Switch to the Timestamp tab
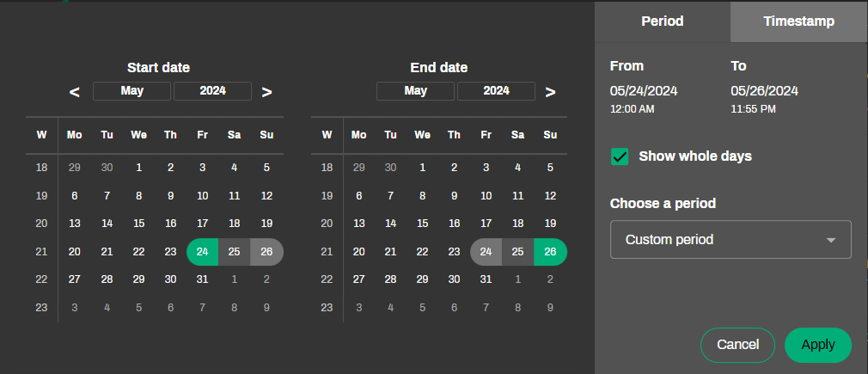 click(x=798, y=21)
